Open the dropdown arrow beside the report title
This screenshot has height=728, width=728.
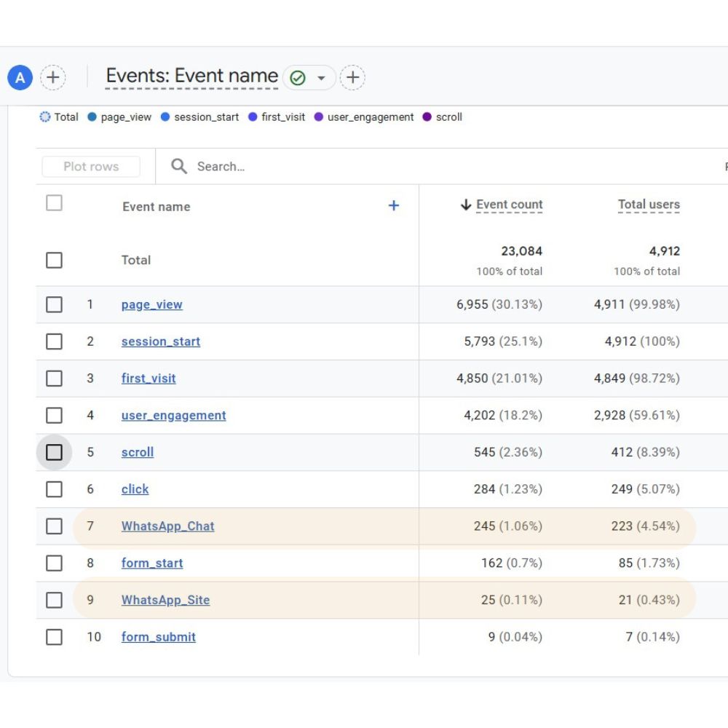point(321,78)
